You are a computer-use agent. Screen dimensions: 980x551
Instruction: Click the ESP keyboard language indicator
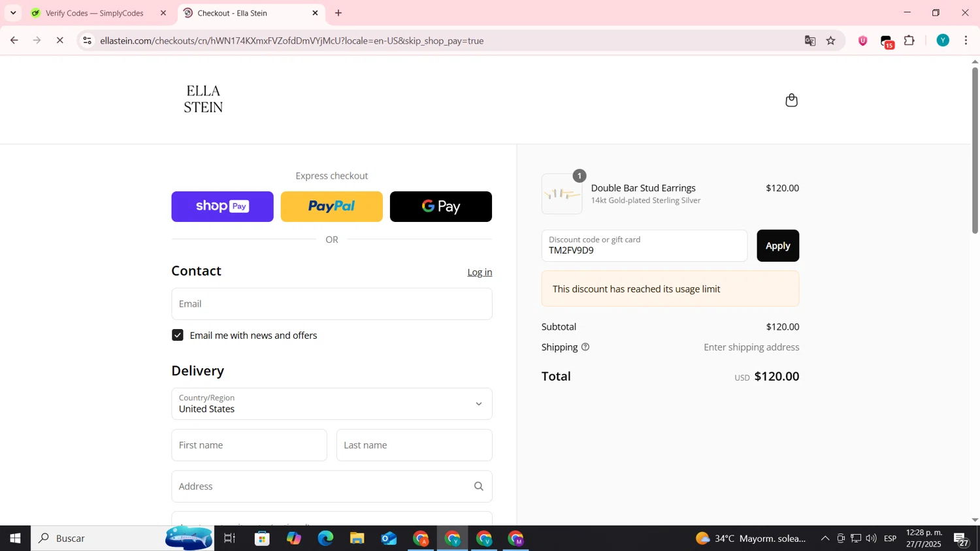[890, 539]
